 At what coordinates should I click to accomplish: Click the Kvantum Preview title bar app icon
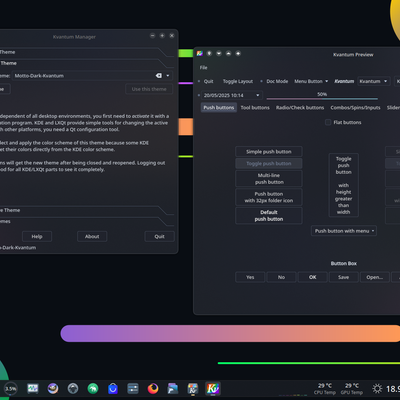pyautogui.click(x=200, y=54)
